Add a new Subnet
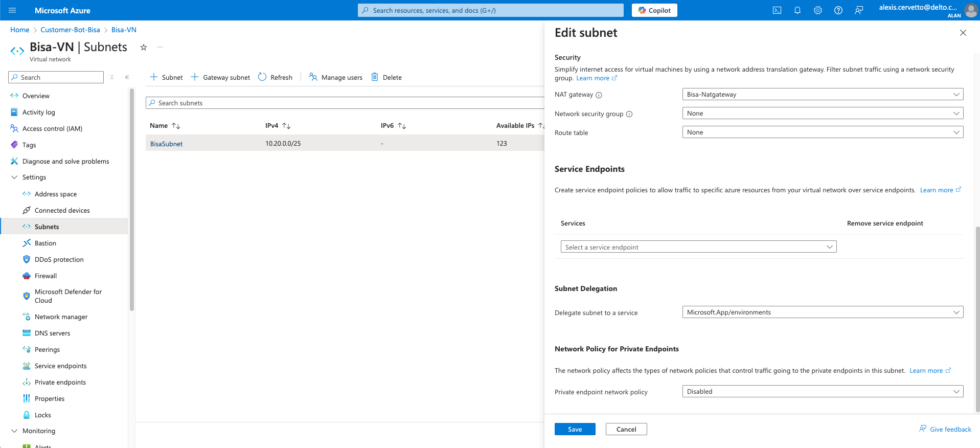Viewport: 980px width, 448px height. 166,77
